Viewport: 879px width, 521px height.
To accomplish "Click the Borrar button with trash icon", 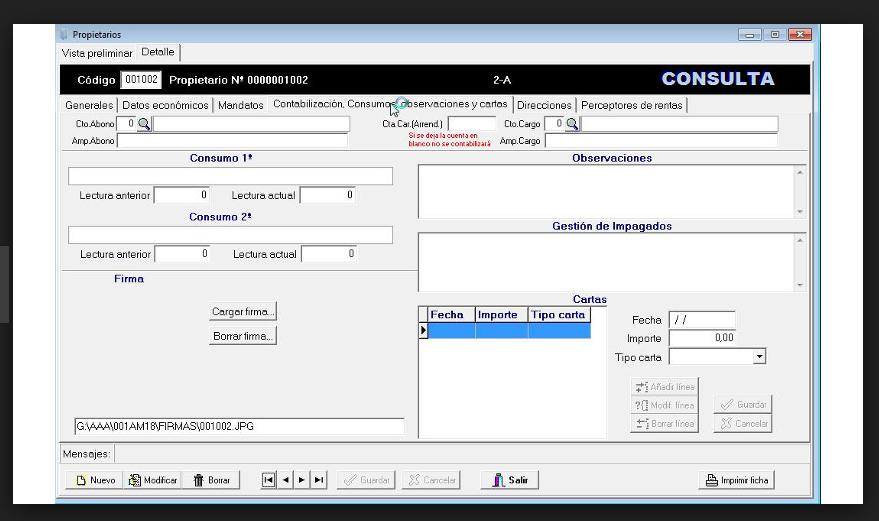I will (x=211, y=480).
